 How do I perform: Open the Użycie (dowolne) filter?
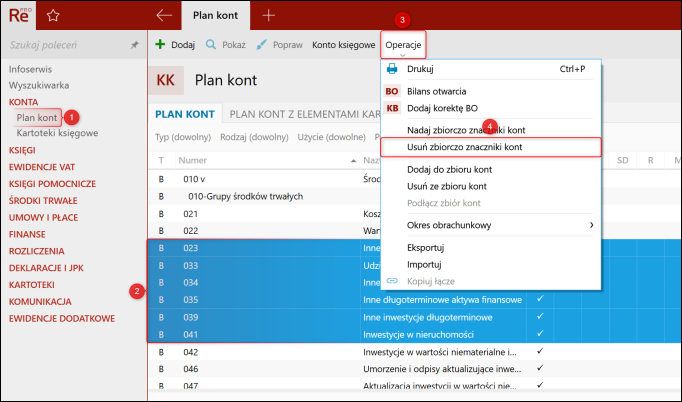[331, 137]
